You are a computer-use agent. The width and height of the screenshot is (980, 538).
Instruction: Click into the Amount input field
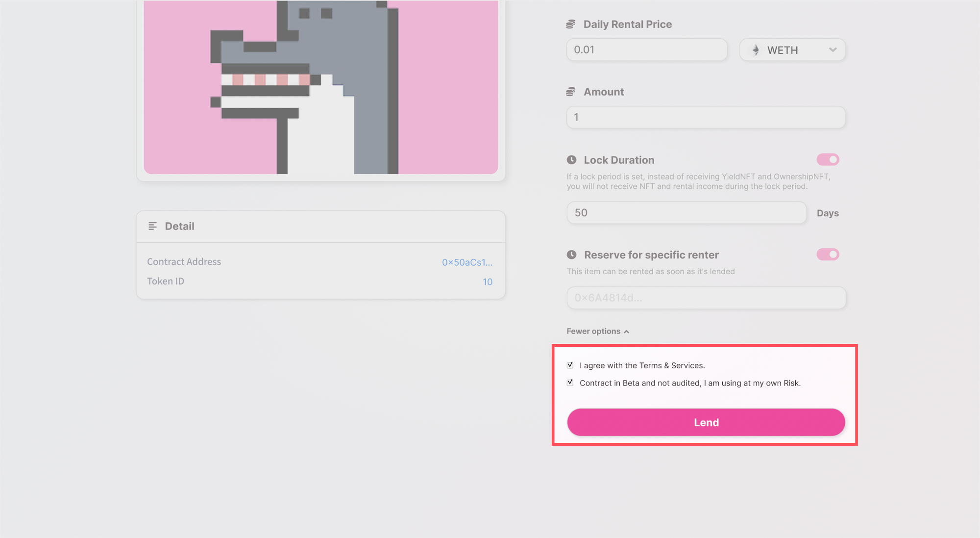click(x=706, y=117)
